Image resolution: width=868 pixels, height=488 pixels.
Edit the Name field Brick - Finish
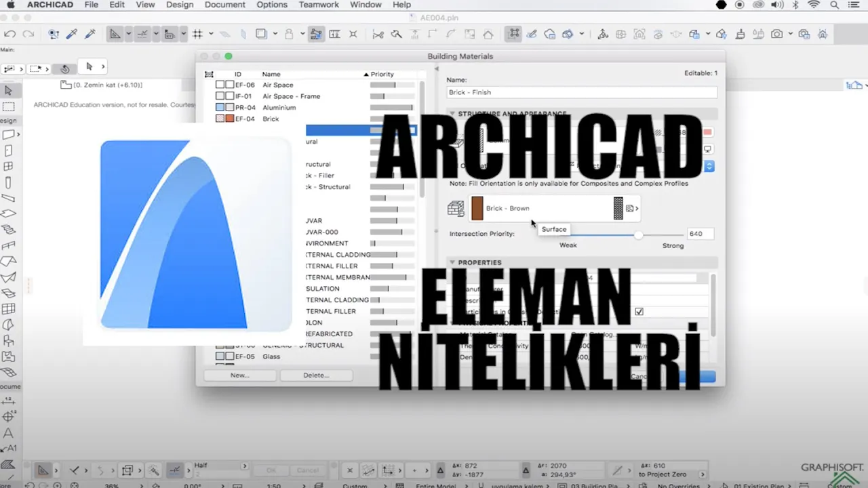click(x=582, y=92)
